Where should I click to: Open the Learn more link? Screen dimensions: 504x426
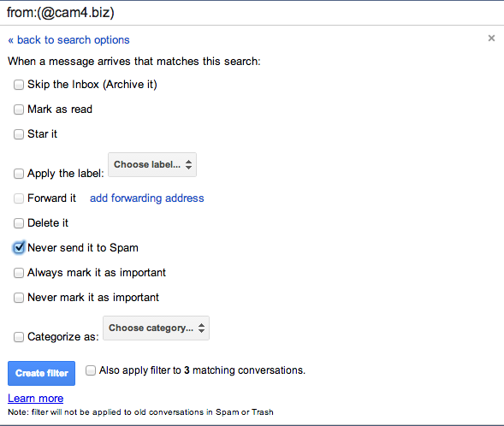point(36,399)
